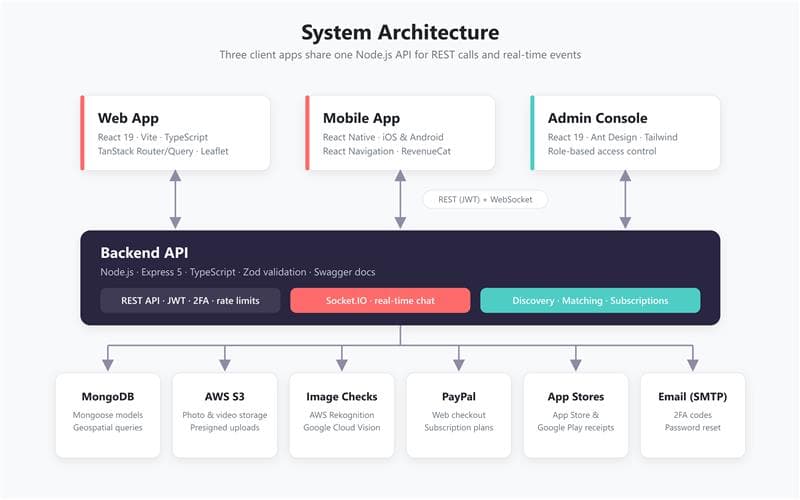Click the "REST (JWT) + WebSocket" pill label
The width and height of the screenshot is (800, 500).
point(485,199)
